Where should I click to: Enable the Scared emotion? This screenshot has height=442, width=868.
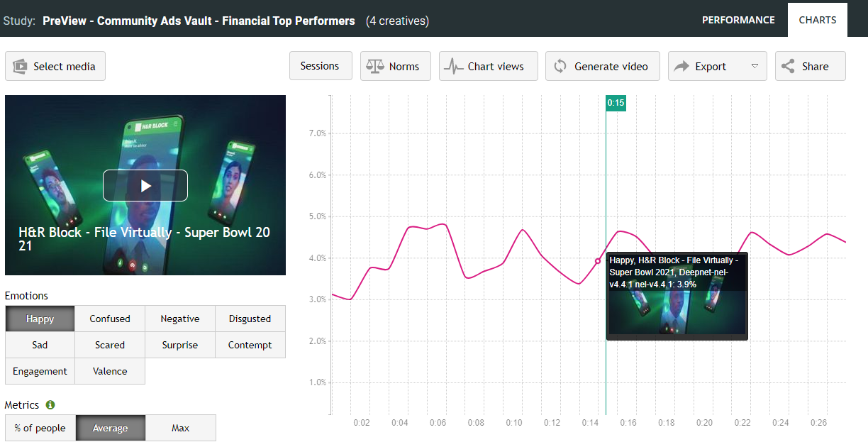[x=110, y=345]
